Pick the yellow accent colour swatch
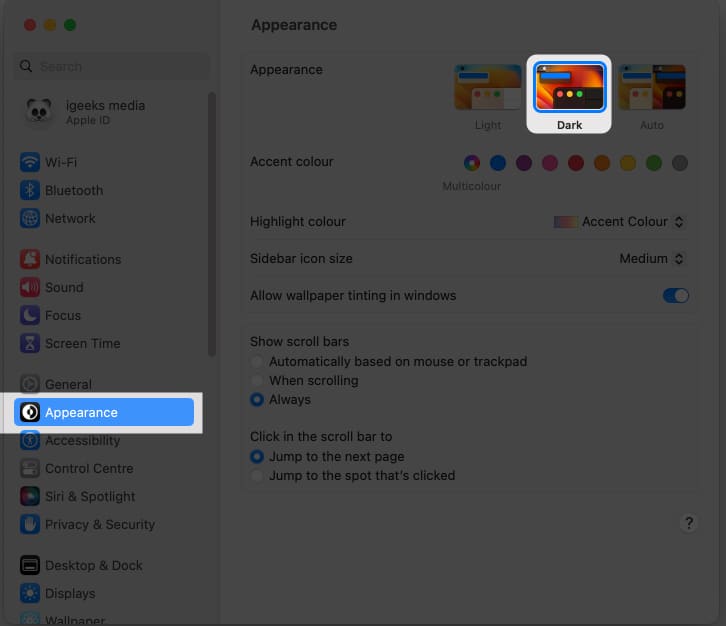The image size is (726, 626). (627, 163)
